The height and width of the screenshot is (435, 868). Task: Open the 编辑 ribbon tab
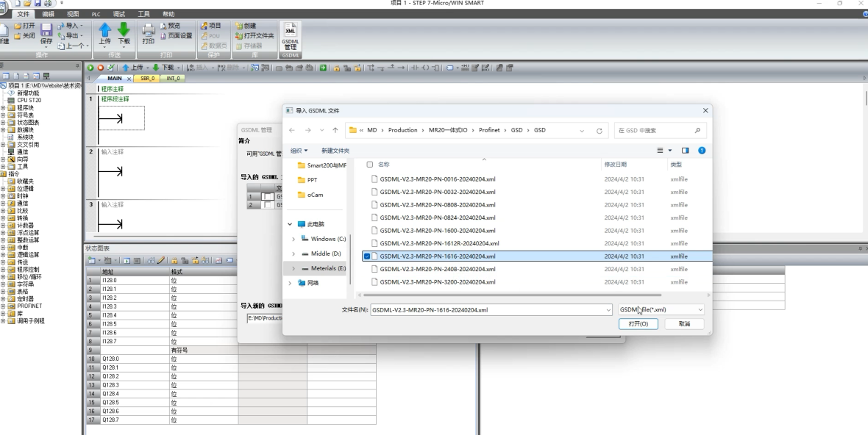(x=48, y=14)
